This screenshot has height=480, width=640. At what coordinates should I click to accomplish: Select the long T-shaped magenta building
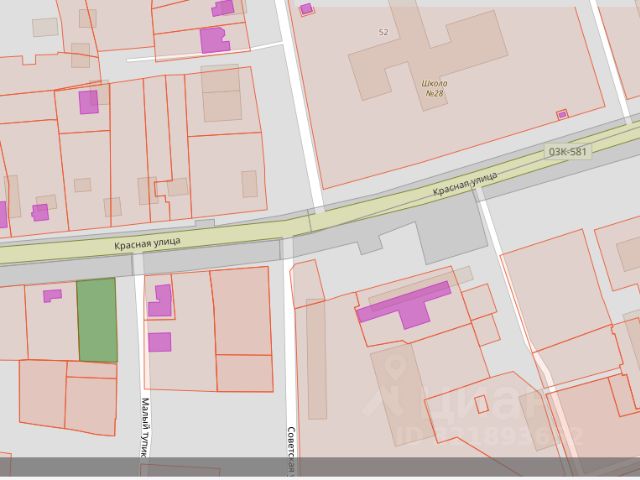click(405, 304)
